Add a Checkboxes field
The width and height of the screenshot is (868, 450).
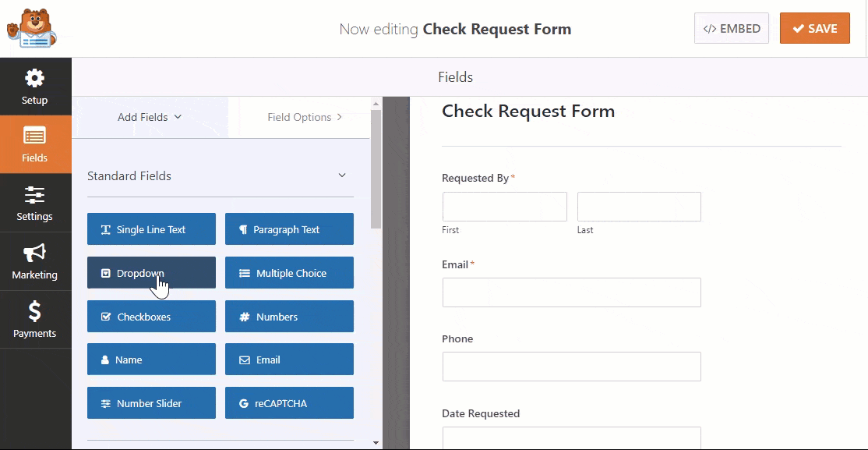point(151,317)
